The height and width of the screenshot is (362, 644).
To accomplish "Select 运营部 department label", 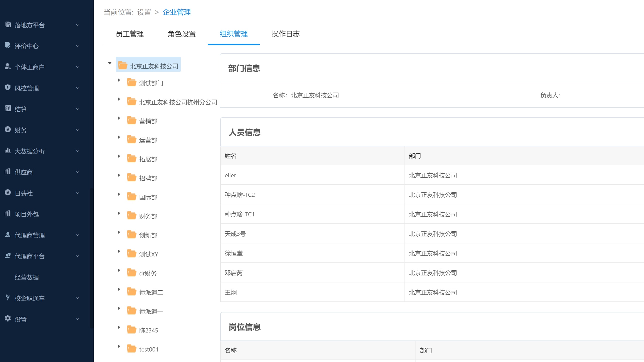I will 148,140.
